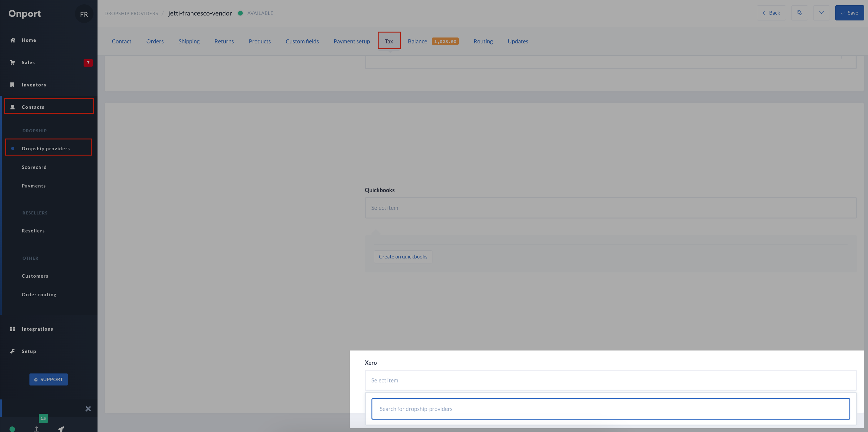868x432 pixels.
Task: Click the Inventory bookmark icon
Action: pos(12,85)
